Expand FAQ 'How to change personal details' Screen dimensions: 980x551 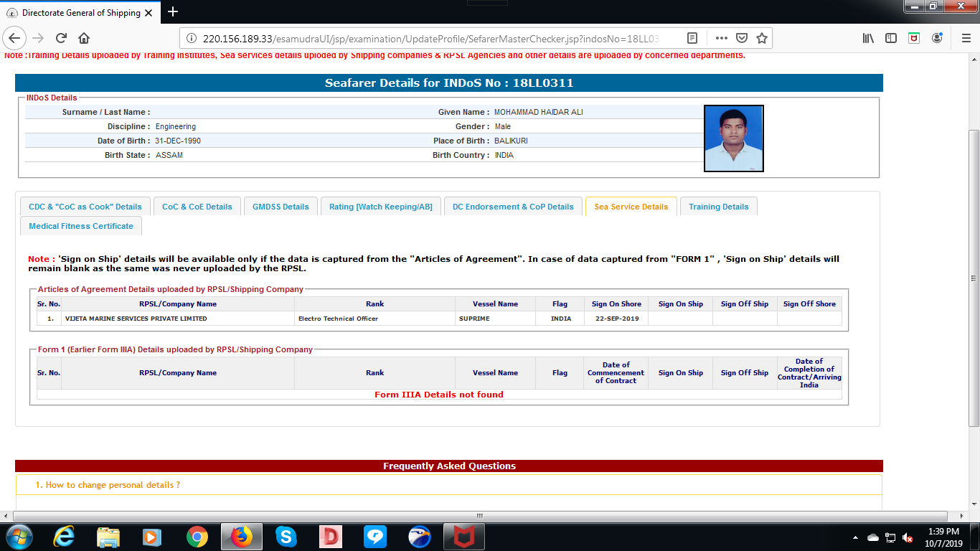coord(113,485)
